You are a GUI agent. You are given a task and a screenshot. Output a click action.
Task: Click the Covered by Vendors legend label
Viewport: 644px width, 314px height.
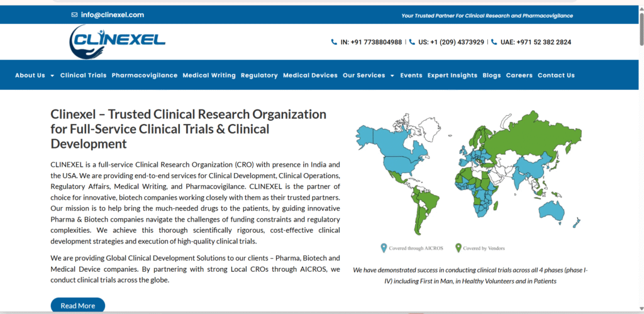[x=484, y=248]
